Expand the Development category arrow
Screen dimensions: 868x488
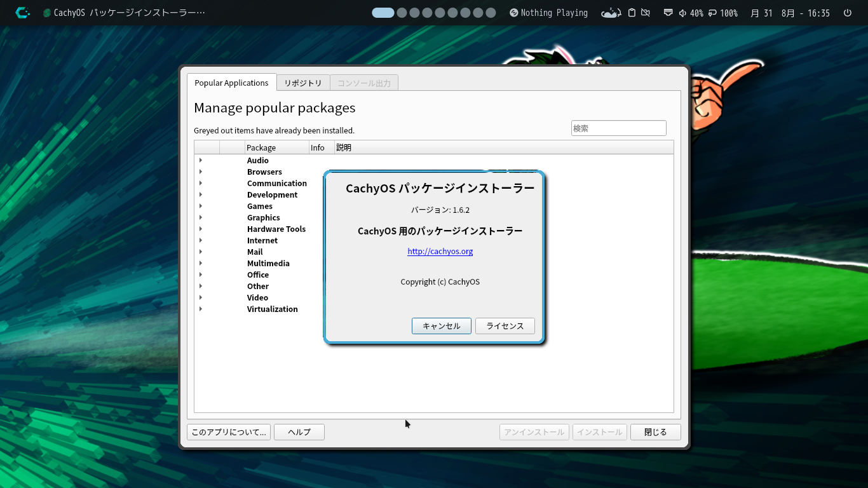pyautogui.click(x=201, y=194)
